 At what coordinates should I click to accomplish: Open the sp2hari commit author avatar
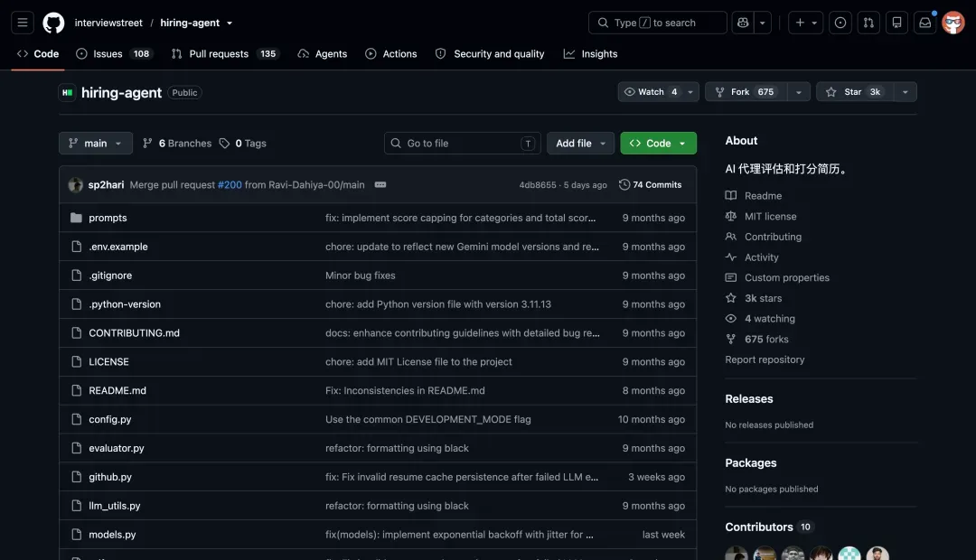(75, 185)
